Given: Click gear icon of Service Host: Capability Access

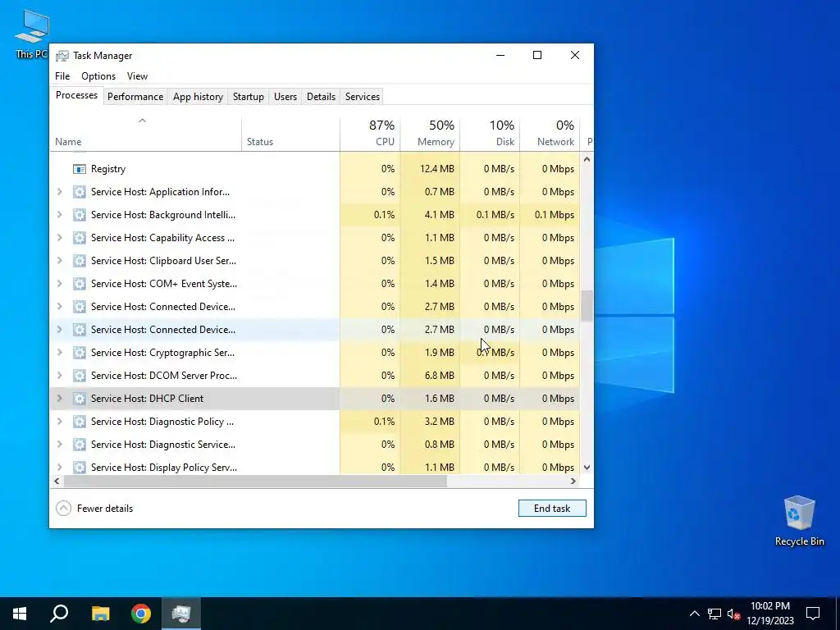Looking at the screenshot, I should pos(80,238).
